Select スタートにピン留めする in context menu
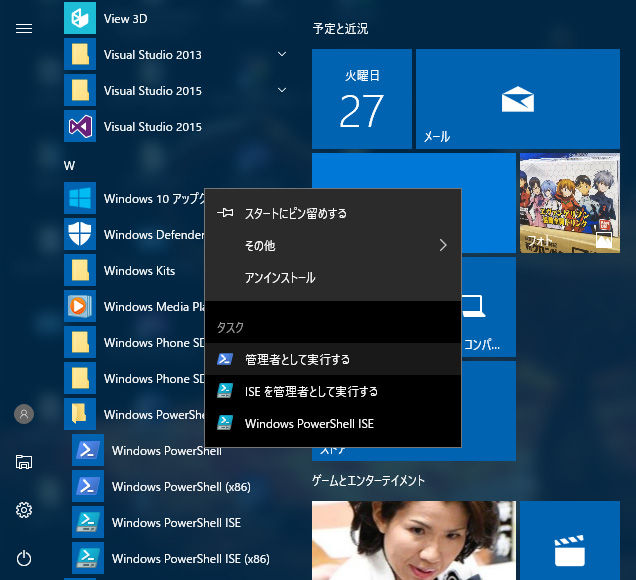Viewport: 636px width, 580px height. coord(333,213)
